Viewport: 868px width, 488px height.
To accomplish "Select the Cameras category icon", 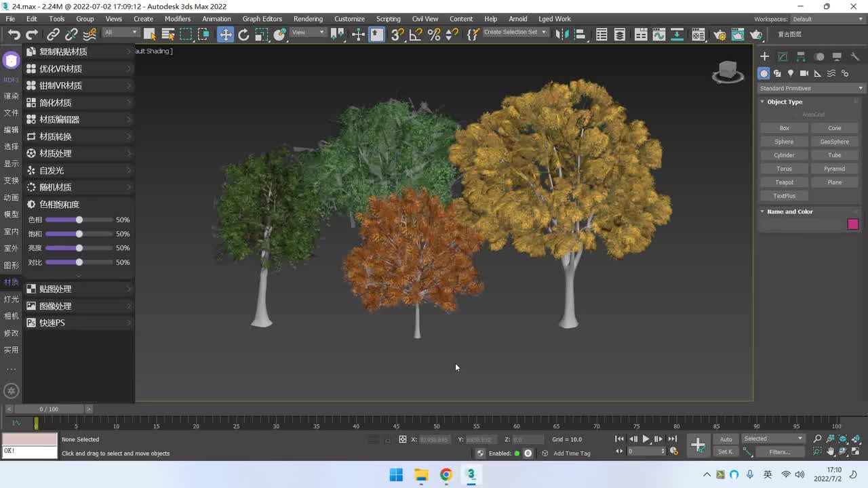I will (x=804, y=73).
